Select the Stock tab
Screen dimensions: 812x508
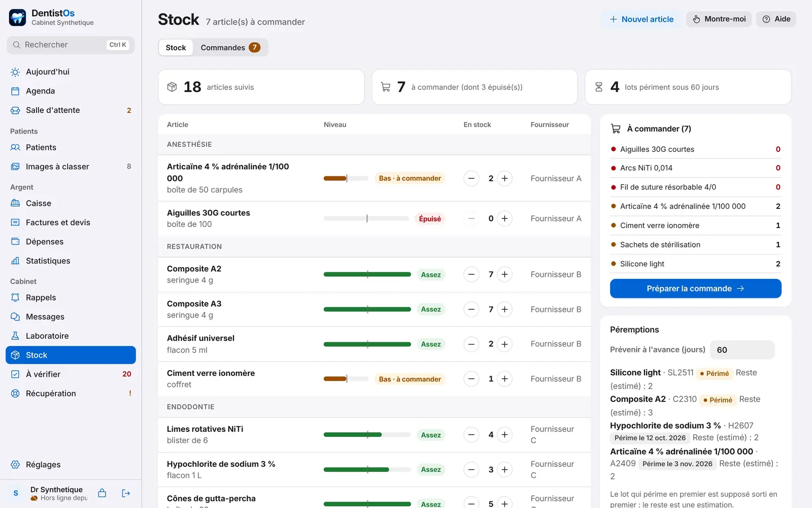(x=176, y=48)
